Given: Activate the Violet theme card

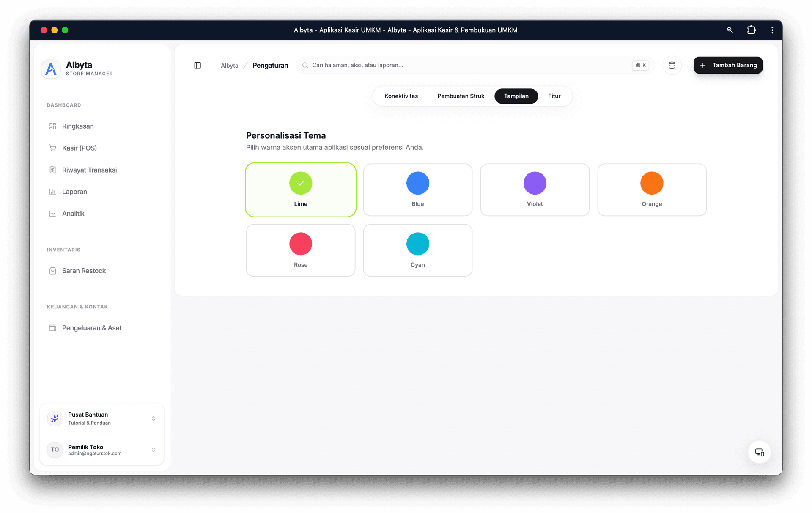Looking at the screenshot, I should pos(535,190).
